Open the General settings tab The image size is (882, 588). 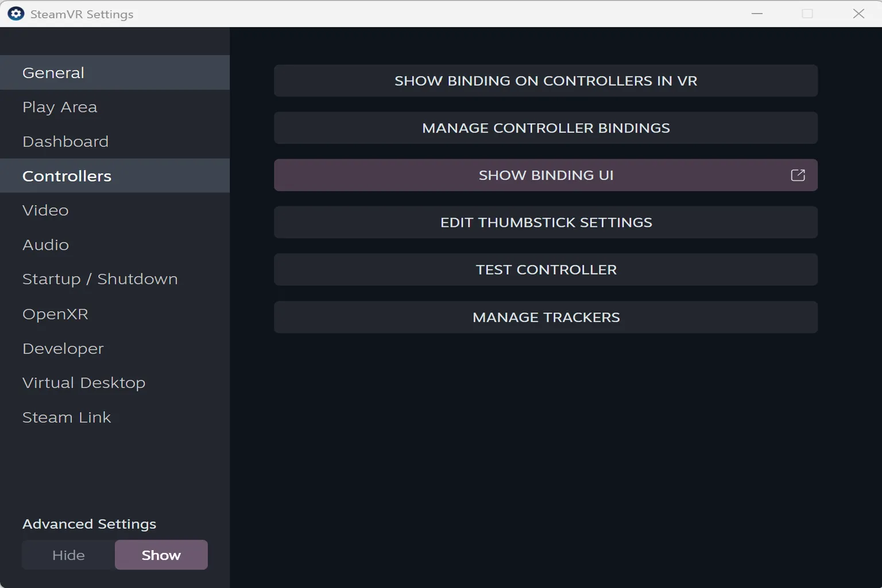(x=115, y=72)
